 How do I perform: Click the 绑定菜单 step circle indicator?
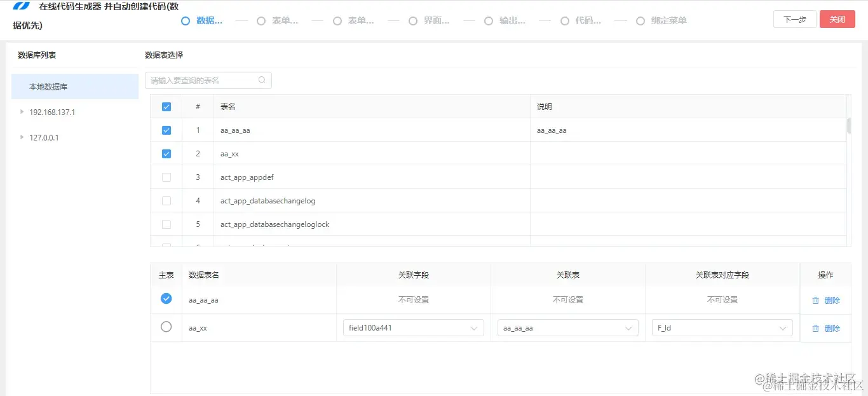pos(641,20)
